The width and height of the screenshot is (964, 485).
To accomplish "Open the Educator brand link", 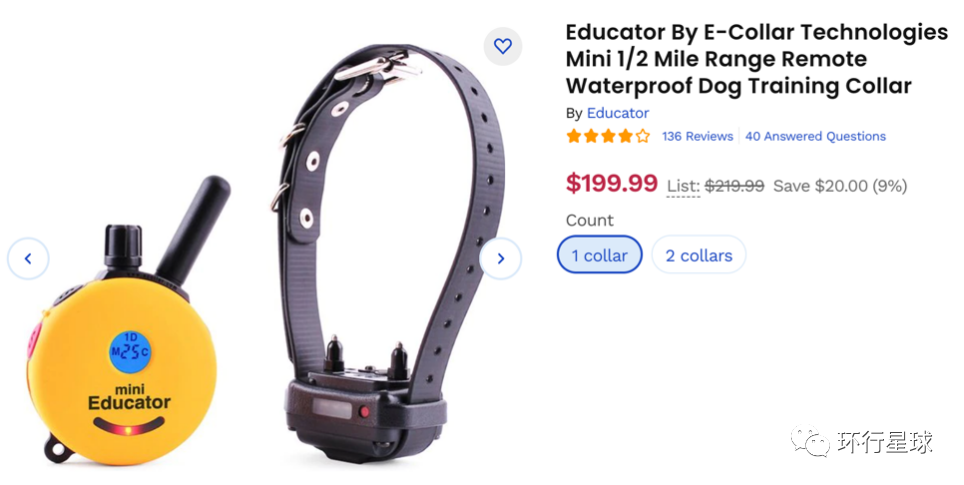I will [x=618, y=113].
